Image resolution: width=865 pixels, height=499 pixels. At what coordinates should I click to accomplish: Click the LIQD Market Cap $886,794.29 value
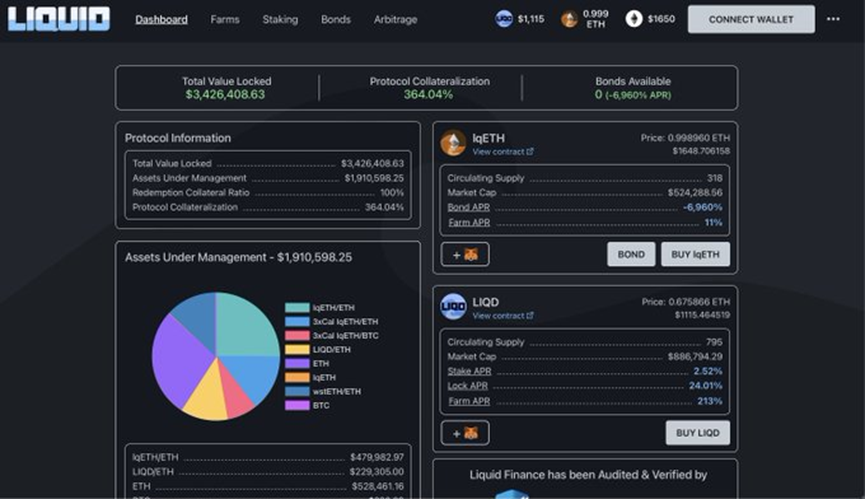[x=695, y=357]
